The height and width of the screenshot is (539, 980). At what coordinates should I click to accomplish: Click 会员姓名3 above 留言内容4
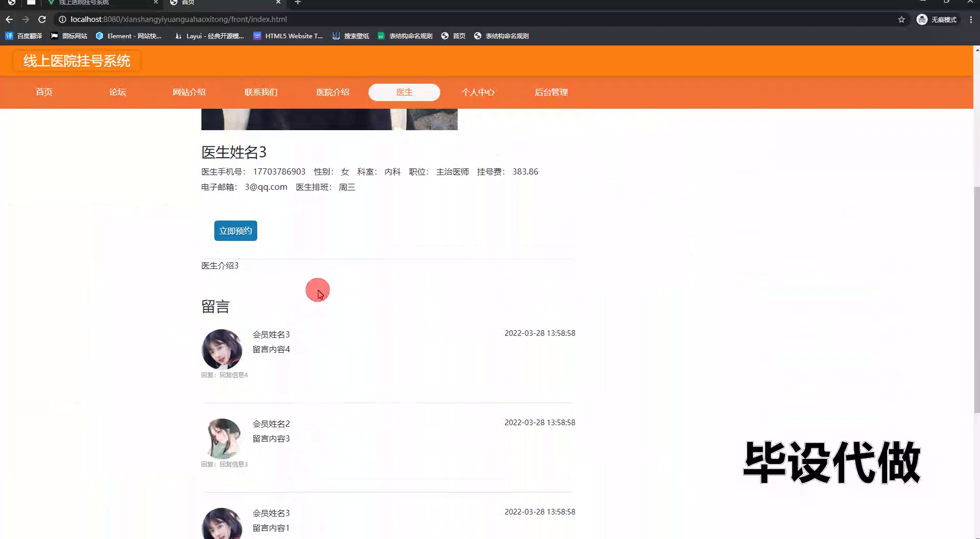click(271, 334)
